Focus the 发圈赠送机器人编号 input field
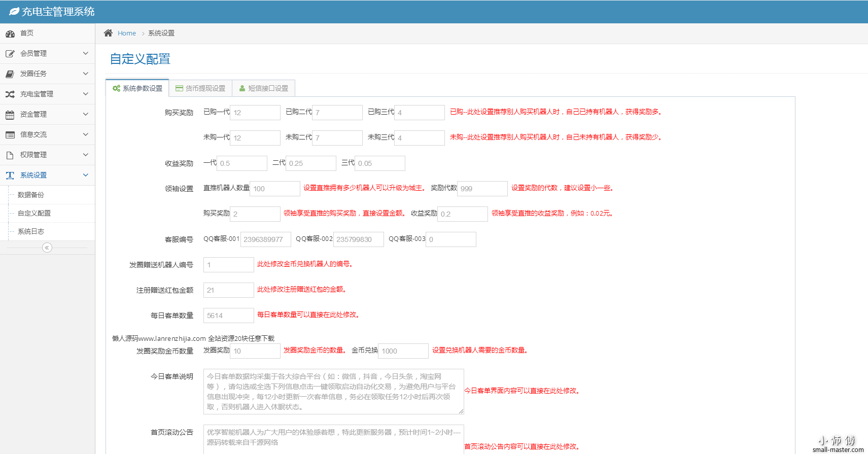868x454 pixels. pos(229,265)
